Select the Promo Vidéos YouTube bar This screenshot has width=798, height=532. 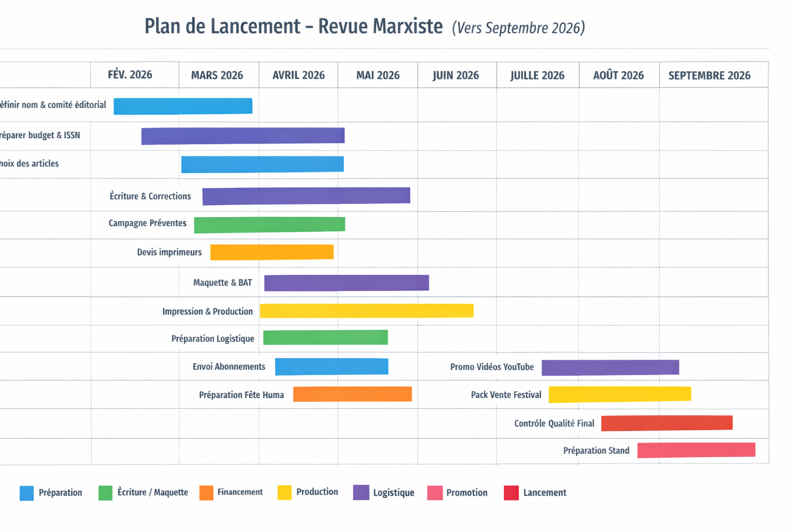[610, 367]
